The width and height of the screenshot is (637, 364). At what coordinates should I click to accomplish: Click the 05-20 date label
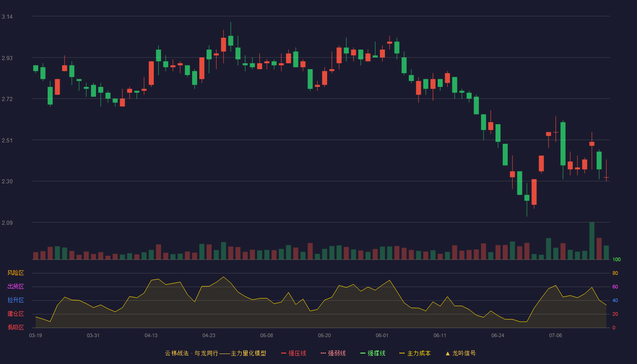coord(324,335)
